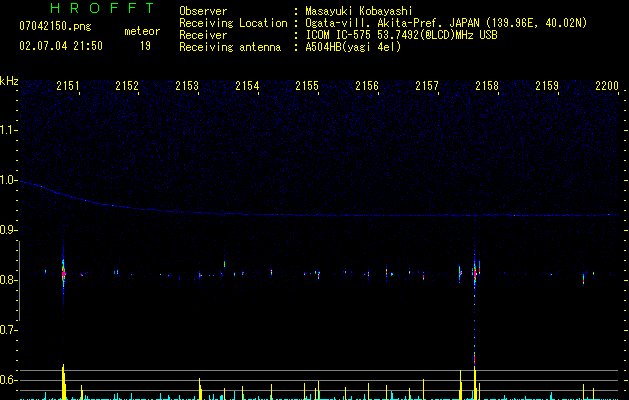Click the 2155 time marker
This screenshot has height=400, width=629.
pyautogui.click(x=307, y=86)
